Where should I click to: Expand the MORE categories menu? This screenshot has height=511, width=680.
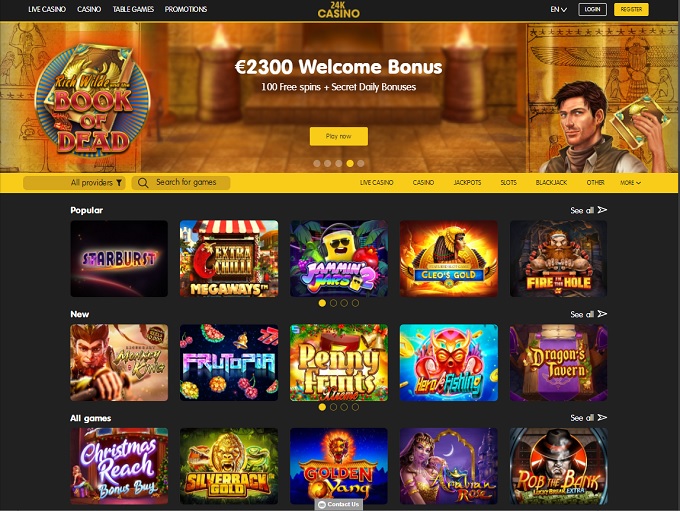630,183
